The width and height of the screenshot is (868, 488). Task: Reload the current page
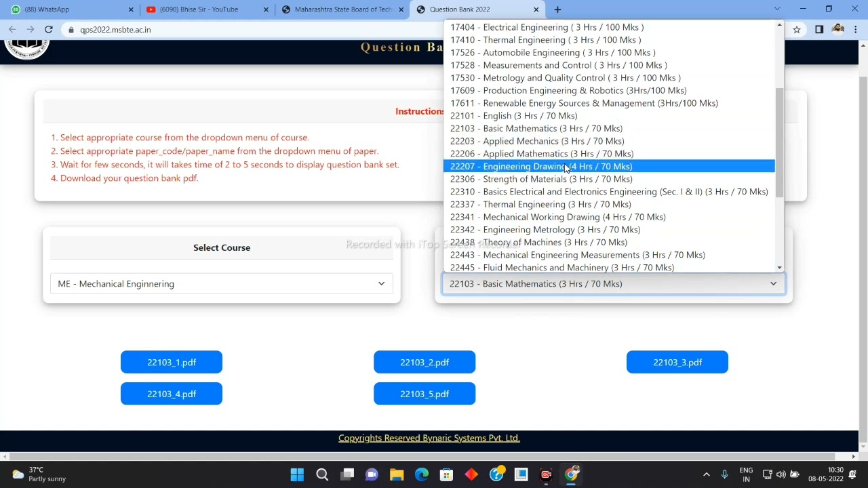(49, 30)
